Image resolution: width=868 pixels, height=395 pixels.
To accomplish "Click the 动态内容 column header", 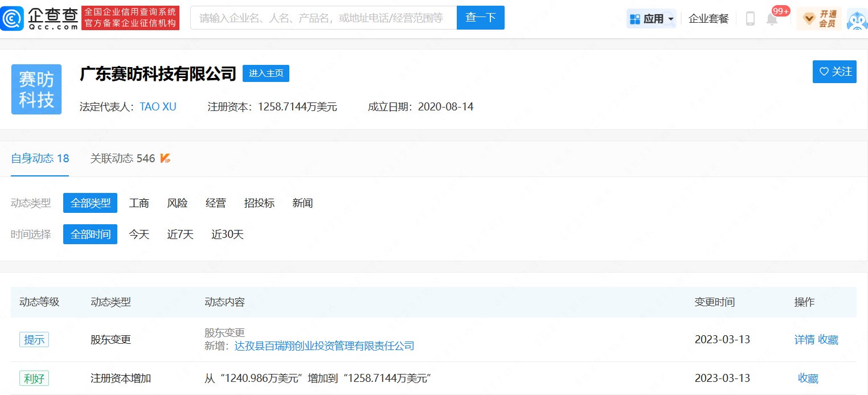I will coord(225,302).
